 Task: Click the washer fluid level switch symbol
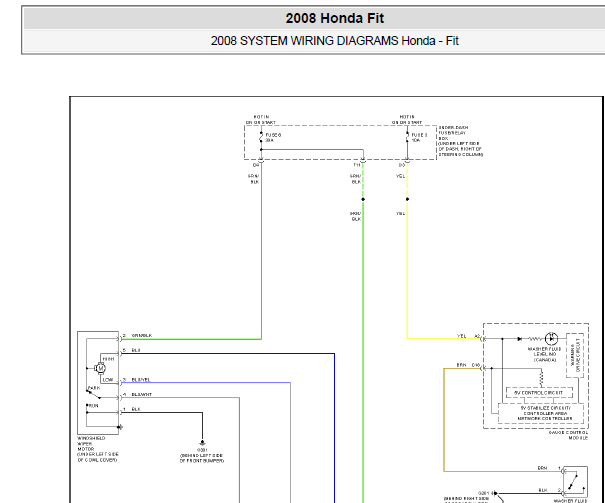click(575, 482)
